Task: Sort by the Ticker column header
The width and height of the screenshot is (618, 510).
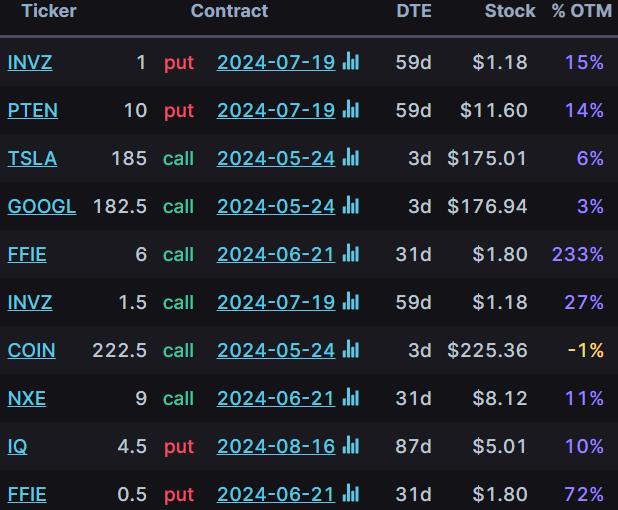Action: pos(49,11)
